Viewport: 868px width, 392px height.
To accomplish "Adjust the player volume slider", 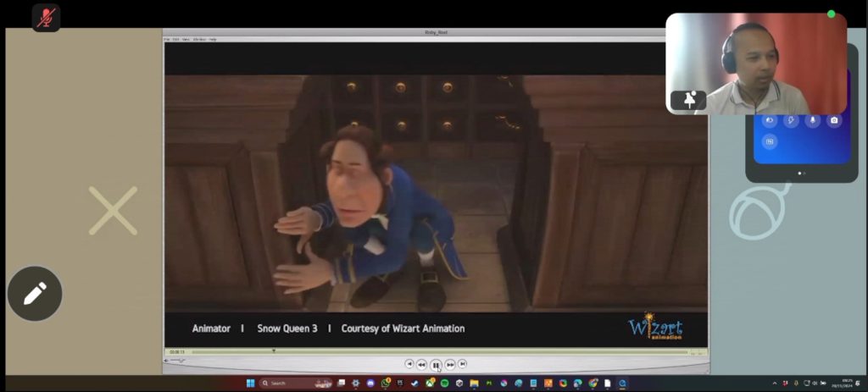I will coord(177,361).
